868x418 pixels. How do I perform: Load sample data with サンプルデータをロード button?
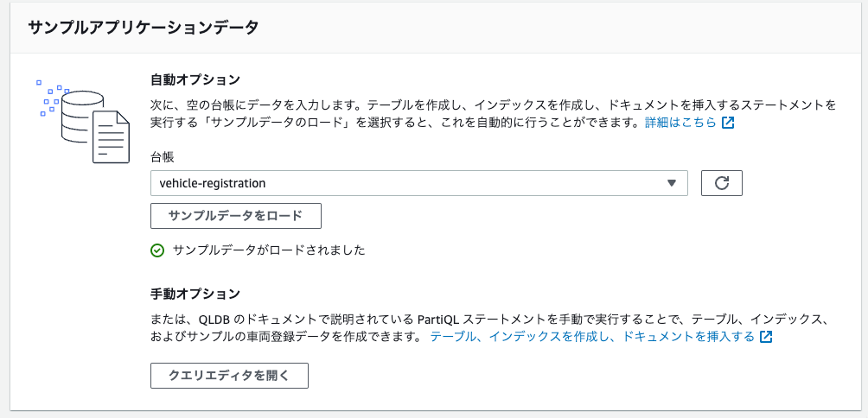[236, 216]
